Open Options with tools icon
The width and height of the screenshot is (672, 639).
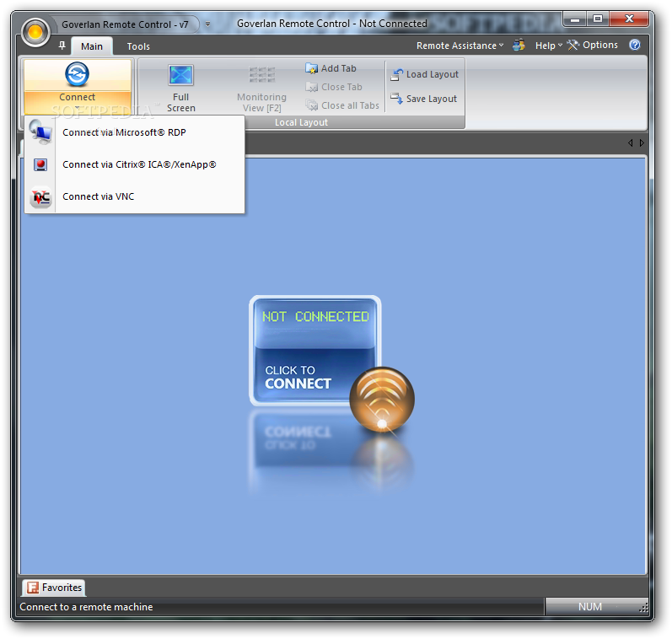pos(592,45)
